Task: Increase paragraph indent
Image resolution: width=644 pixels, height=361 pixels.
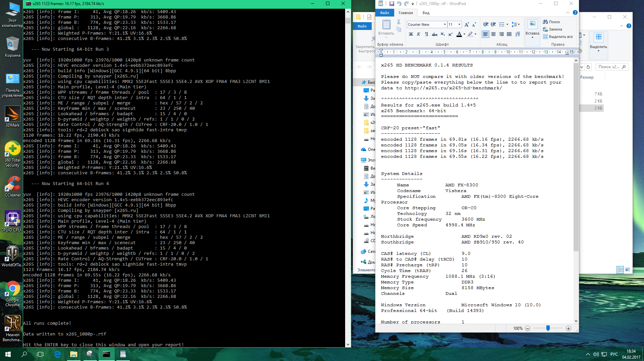Action: 493,25
